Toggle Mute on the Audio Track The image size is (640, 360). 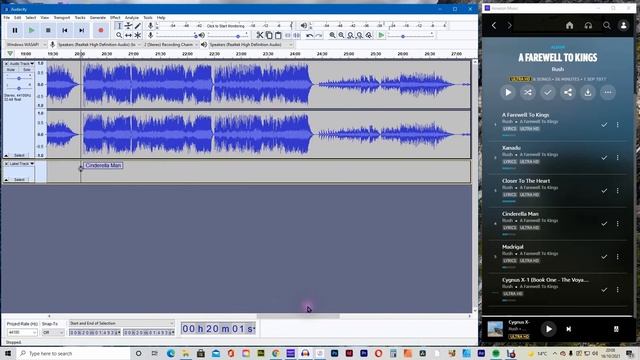pyautogui.click(x=11, y=70)
